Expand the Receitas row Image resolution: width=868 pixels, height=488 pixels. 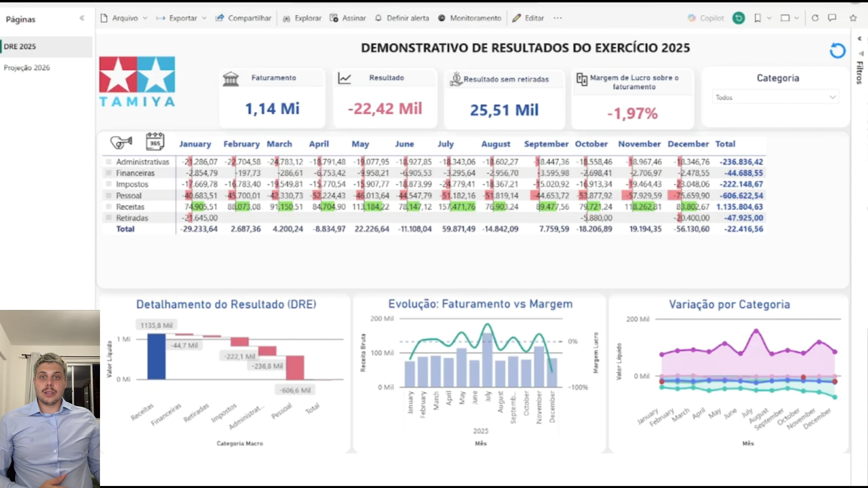tap(108, 207)
